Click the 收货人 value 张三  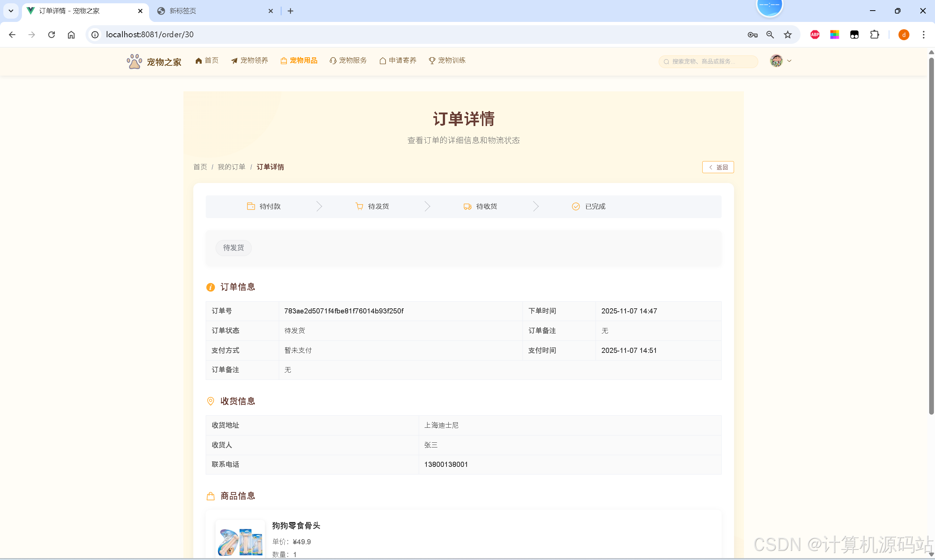[x=431, y=445]
